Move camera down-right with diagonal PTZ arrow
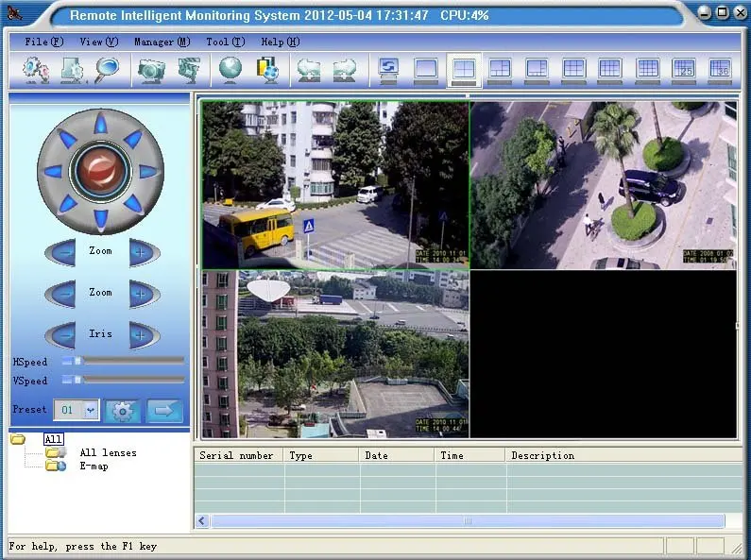Screen dimensions: 751x560 132,203
